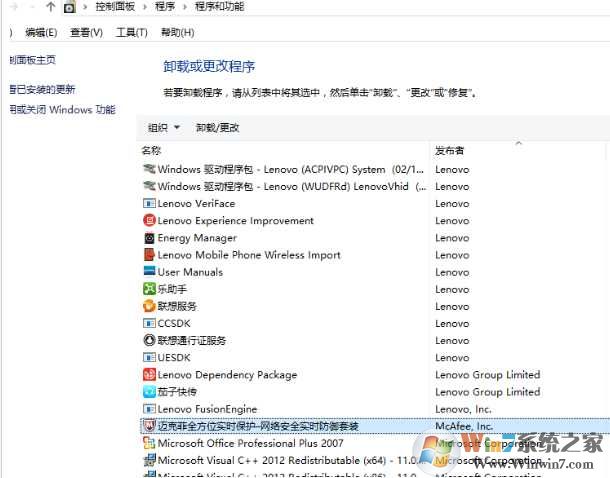The width and height of the screenshot is (610, 478).
Task: Open 启用或关闭 Windows 功能 link
Action: coord(62,110)
